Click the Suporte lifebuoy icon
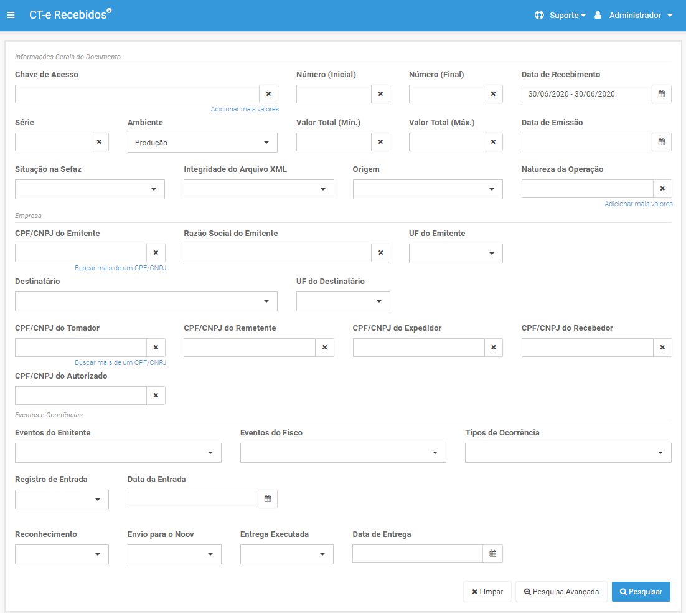 click(x=540, y=16)
